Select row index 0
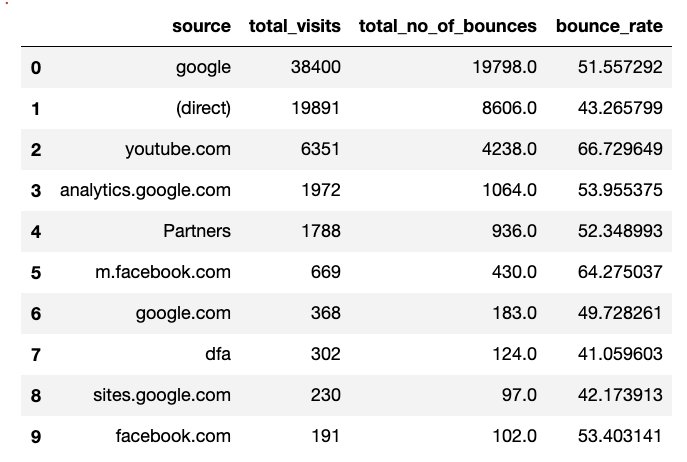The height and width of the screenshot is (462, 687). coord(36,68)
